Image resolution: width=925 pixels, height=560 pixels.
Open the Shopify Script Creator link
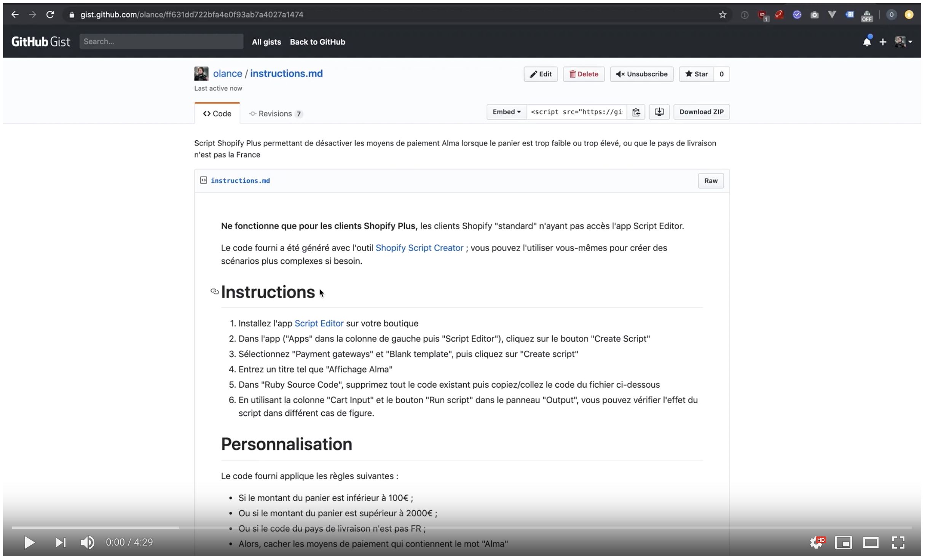tap(419, 248)
